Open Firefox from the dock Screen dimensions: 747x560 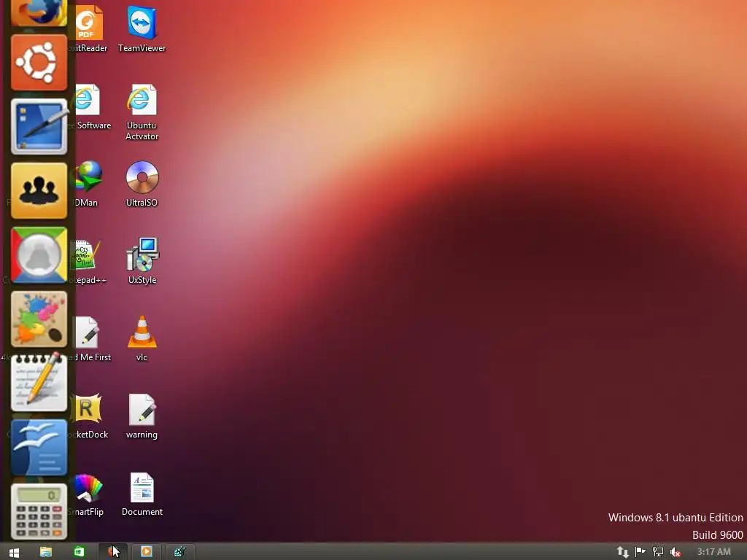(x=39, y=12)
